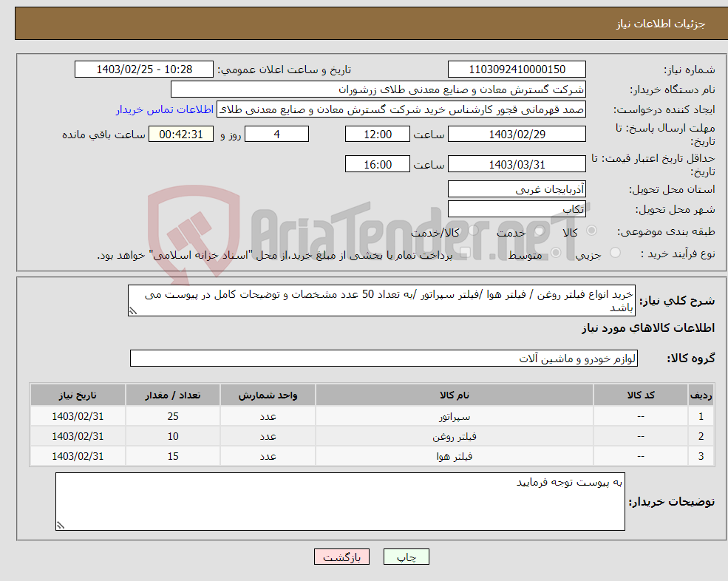
Task: Click the response deadline date 1403/02/29
Action: click(x=517, y=135)
